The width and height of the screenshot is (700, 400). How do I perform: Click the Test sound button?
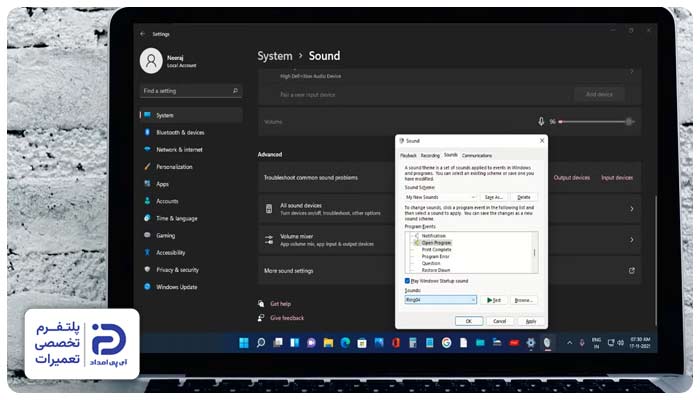(x=493, y=300)
